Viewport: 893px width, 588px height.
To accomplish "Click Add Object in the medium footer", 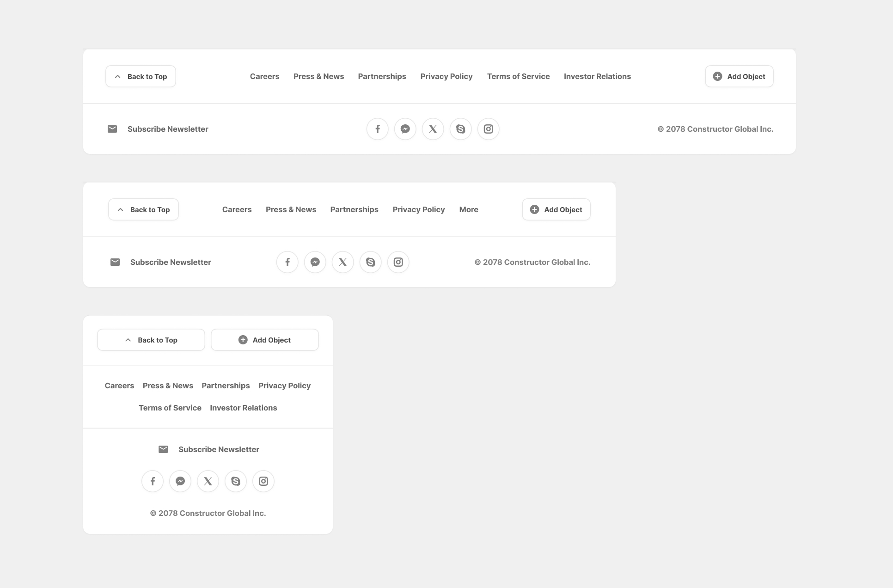I will coord(556,209).
